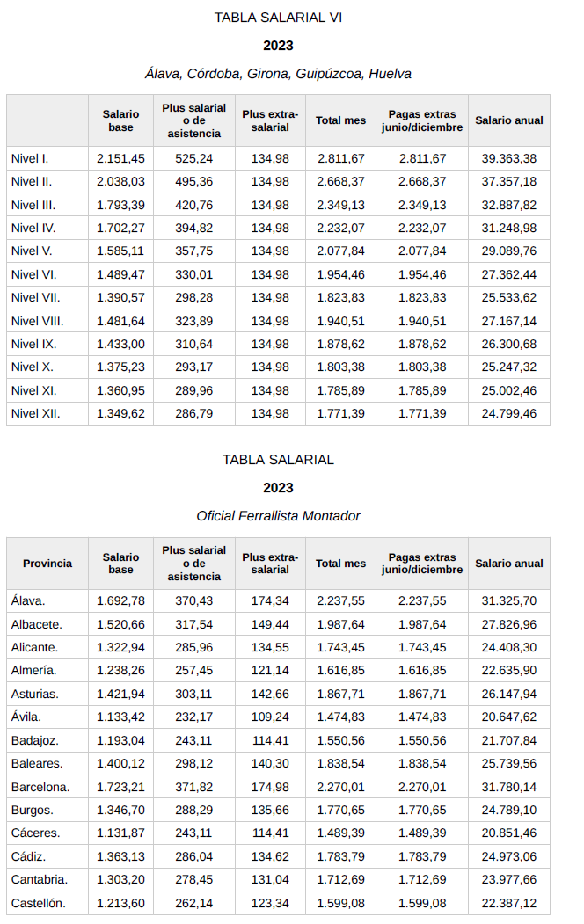Click the Asturias row label
This screenshot has height=924, width=584.
[x=35, y=694]
